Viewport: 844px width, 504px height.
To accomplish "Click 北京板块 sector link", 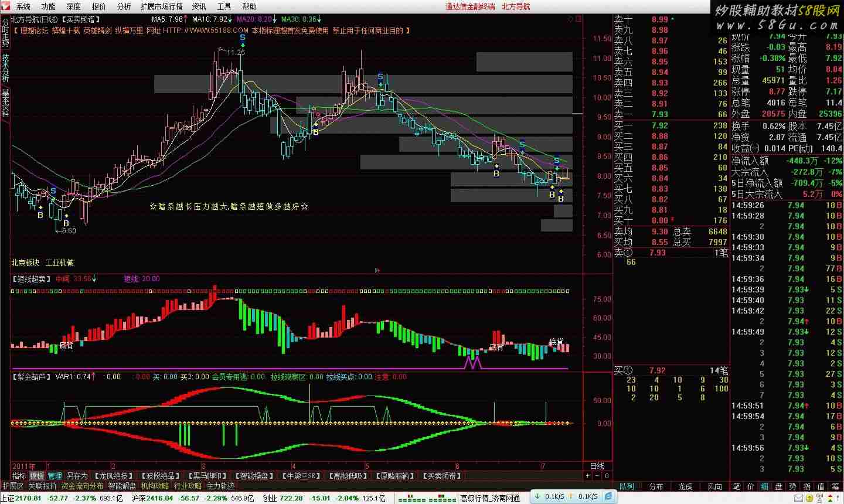I will point(26,263).
